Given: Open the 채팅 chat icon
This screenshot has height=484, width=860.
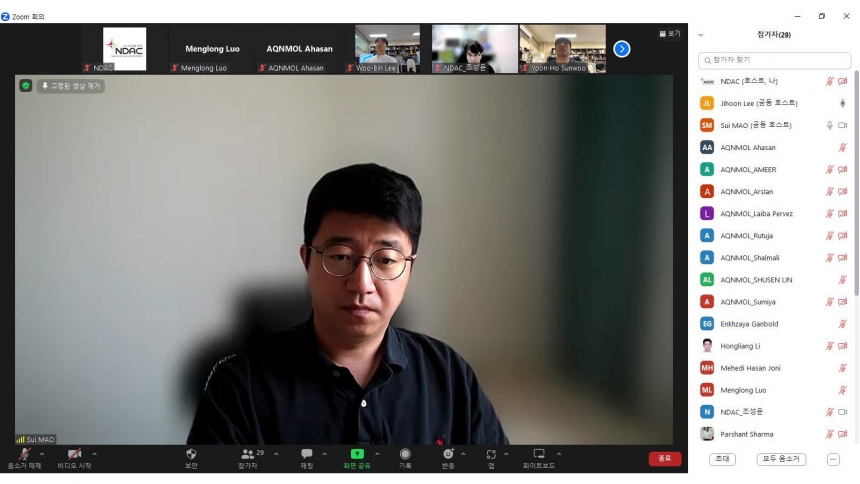Looking at the screenshot, I should (x=307, y=454).
